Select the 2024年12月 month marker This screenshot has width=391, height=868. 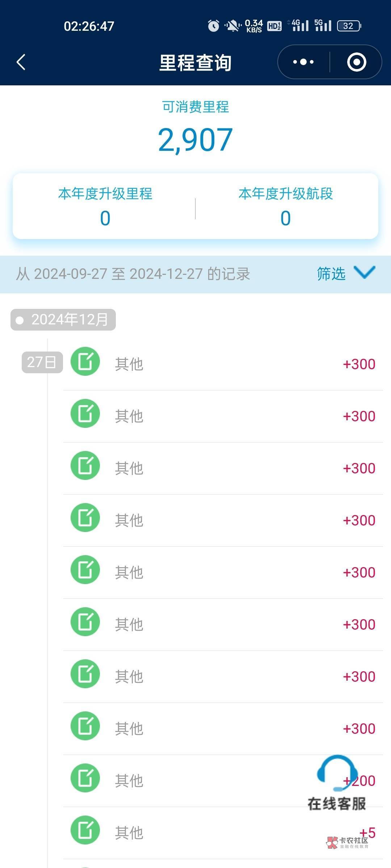[x=63, y=320]
